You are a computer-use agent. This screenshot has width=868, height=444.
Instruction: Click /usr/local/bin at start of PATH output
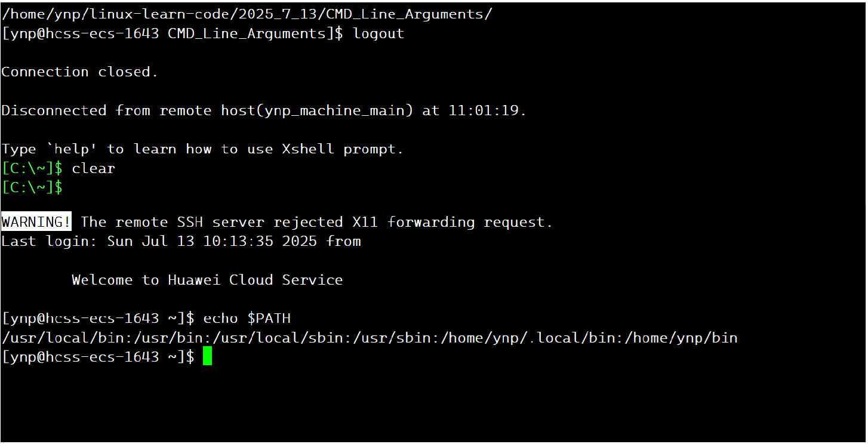tap(62, 338)
